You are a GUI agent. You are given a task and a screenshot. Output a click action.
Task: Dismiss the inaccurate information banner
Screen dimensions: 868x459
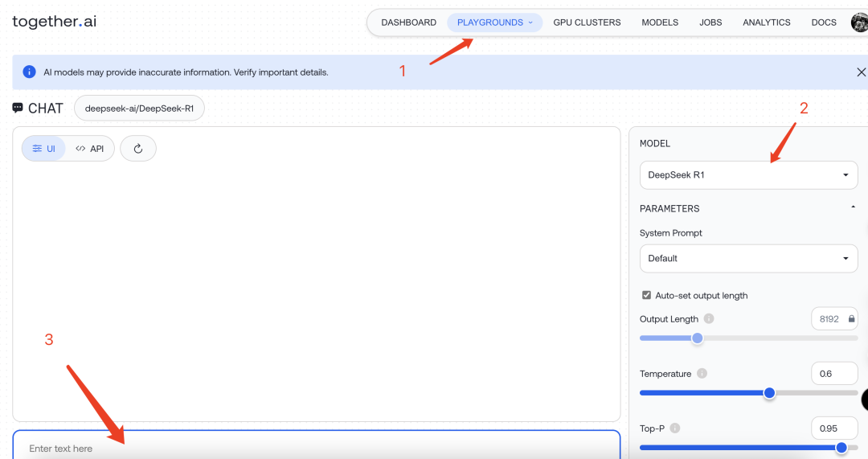pyautogui.click(x=861, y=72)
